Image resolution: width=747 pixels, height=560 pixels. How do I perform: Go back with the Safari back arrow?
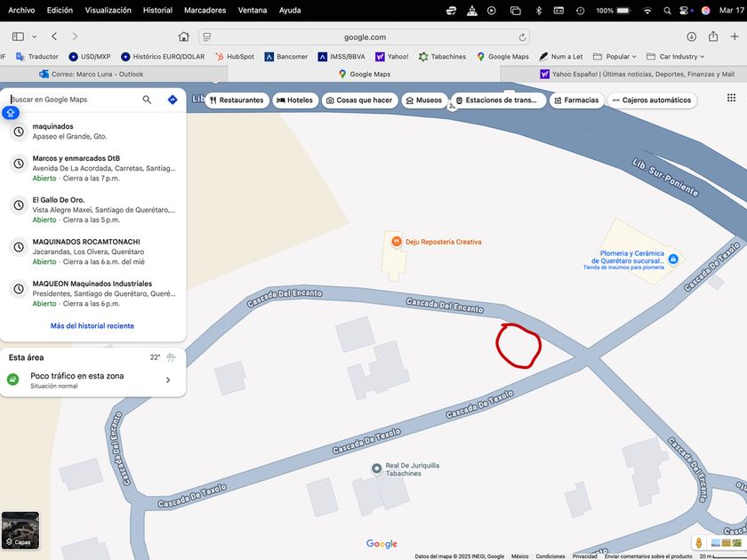[54, 36]
